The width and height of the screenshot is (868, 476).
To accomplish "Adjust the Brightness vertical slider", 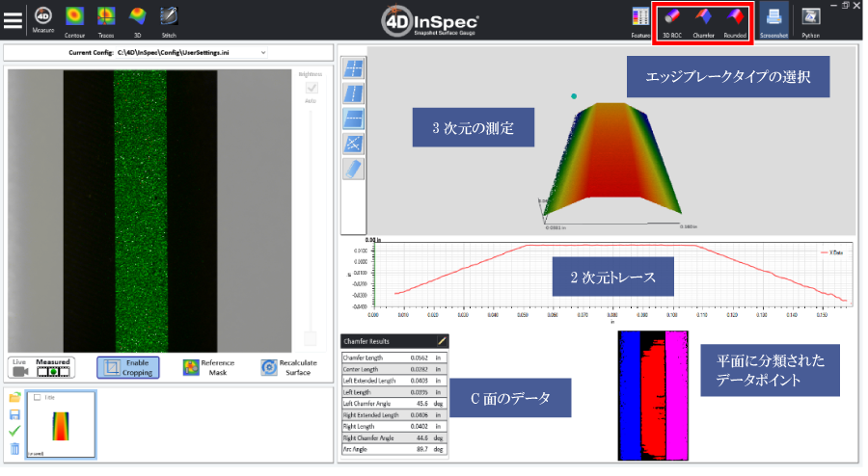I will point(311,226).
